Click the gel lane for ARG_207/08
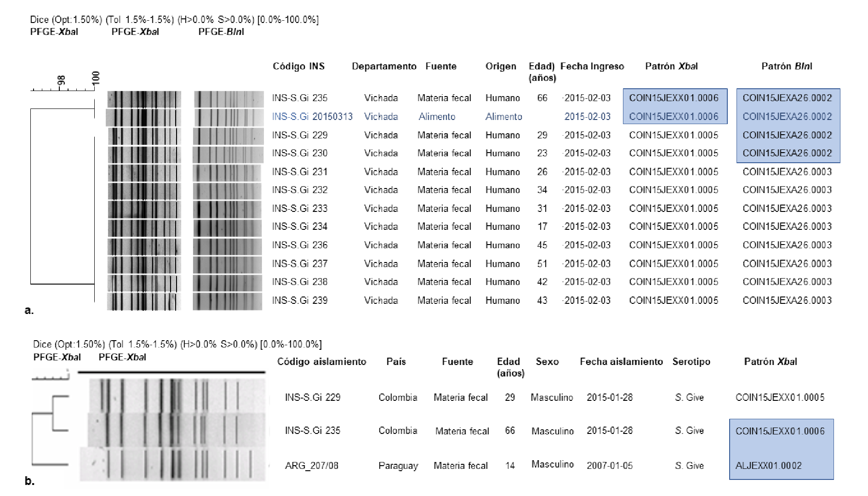868x496 pixels. pyautogui.click(x=172, y=465)
